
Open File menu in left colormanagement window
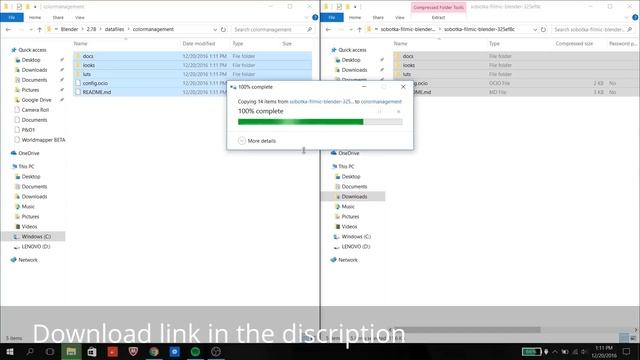pyautogui.click(x=11, y=18)
